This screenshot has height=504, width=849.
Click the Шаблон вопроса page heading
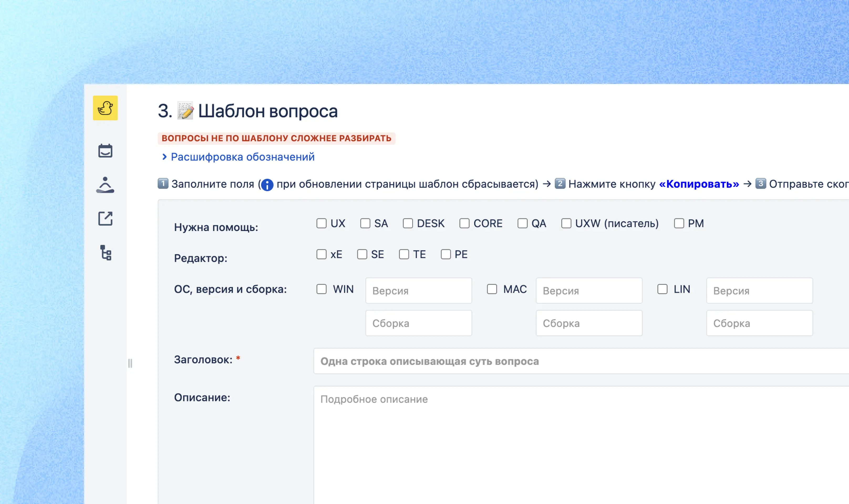(248, 111)
